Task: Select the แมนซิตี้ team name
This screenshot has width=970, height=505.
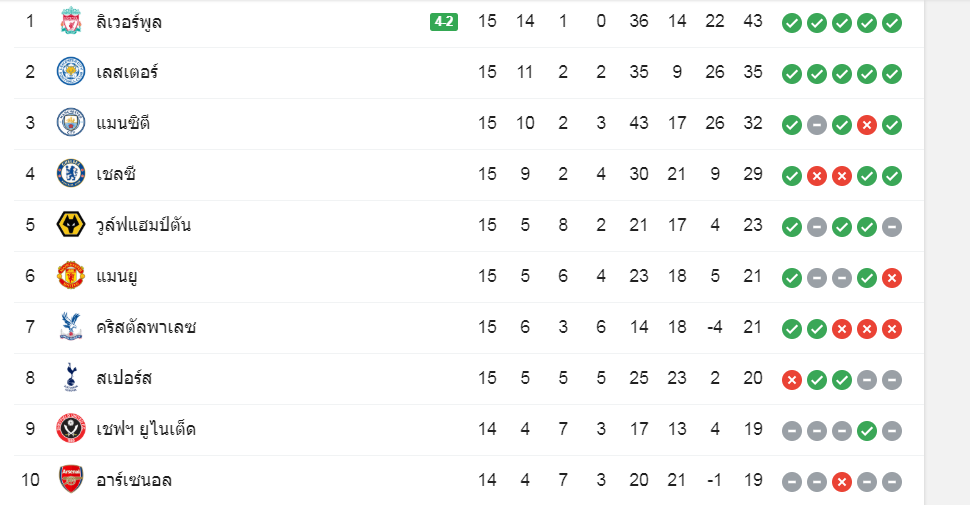Action: click(x=123, y=123)
